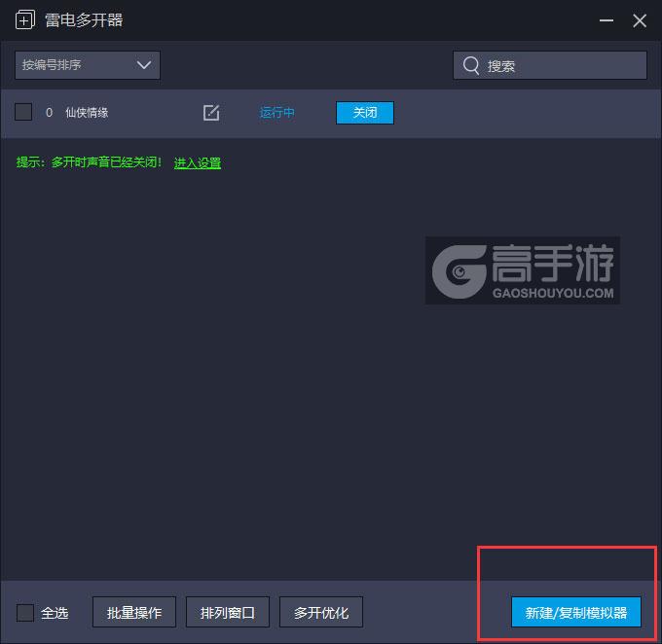Open the 进入设置 link

point(198,162)
